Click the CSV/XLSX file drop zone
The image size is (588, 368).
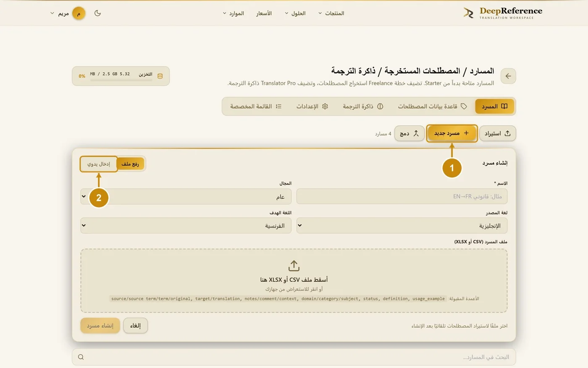[x=294, y=281]
